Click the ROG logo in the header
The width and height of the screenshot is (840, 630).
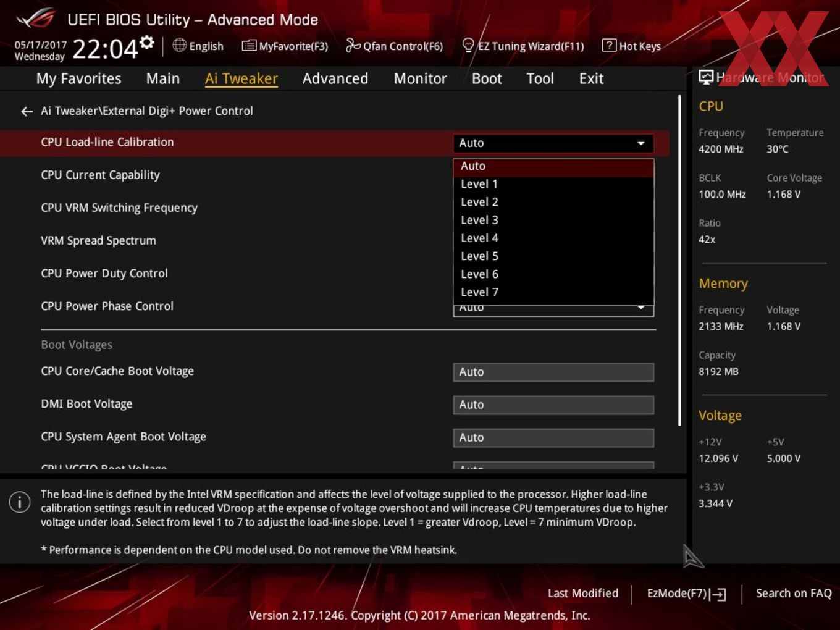tap(36, 19)
